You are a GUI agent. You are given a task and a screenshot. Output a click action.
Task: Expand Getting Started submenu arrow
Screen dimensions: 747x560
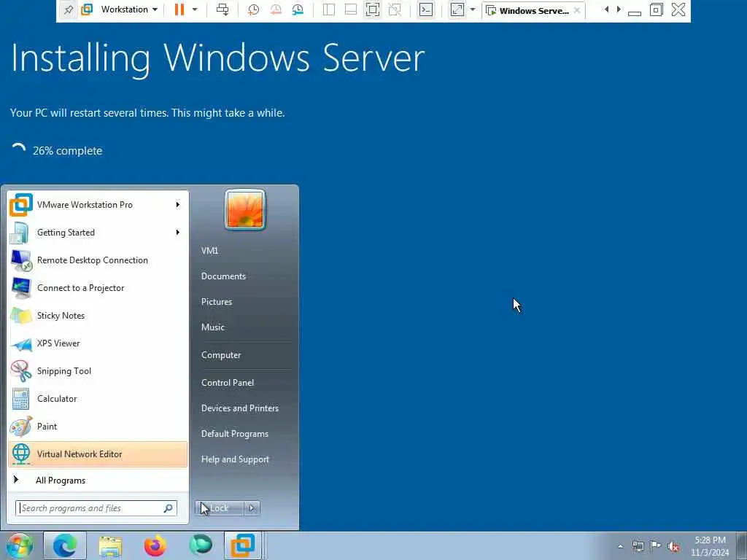178,233
